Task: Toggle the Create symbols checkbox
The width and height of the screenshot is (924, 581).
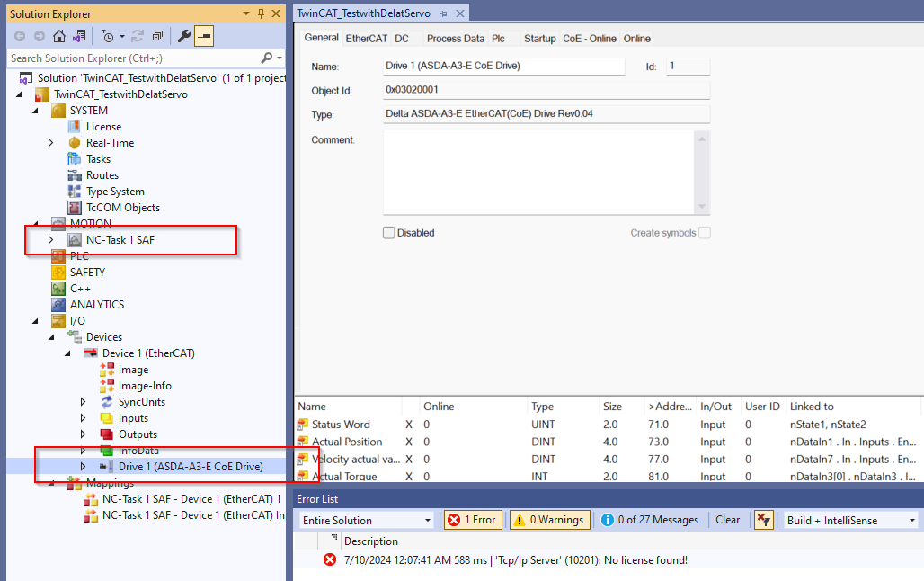Action: [704, 233]
